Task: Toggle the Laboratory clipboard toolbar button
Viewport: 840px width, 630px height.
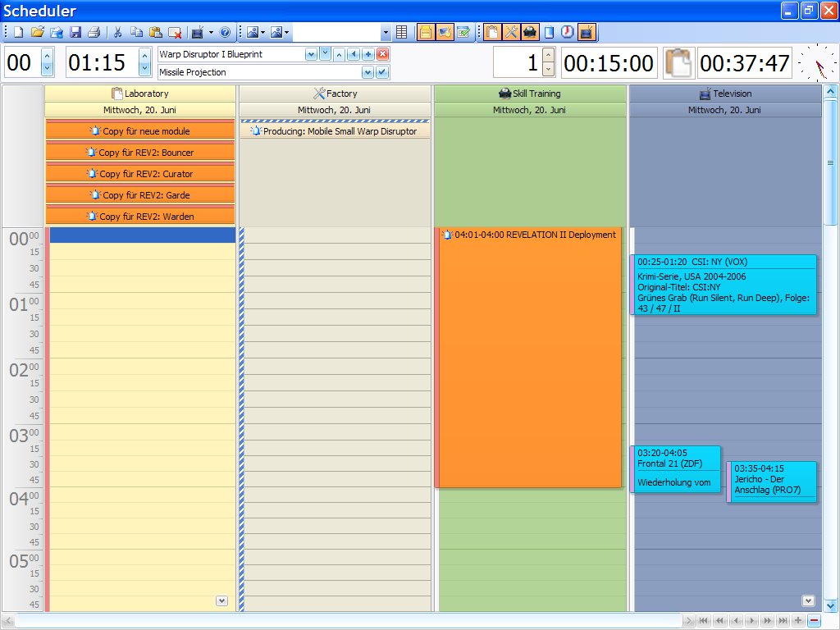Action: pos(492,33)
